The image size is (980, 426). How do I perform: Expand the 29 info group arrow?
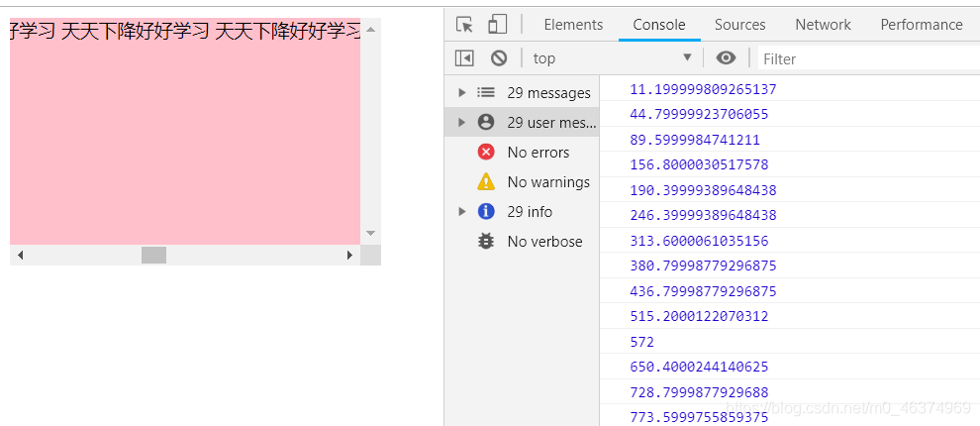pos(462,211)
